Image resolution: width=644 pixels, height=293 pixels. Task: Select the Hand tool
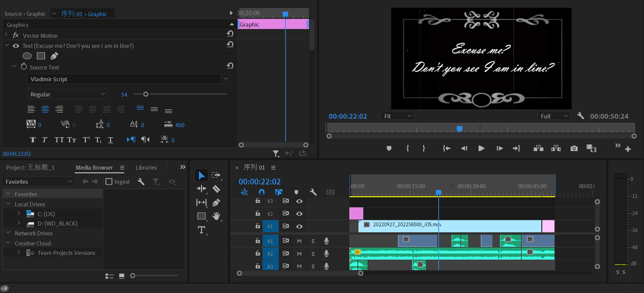coord(216,216)
